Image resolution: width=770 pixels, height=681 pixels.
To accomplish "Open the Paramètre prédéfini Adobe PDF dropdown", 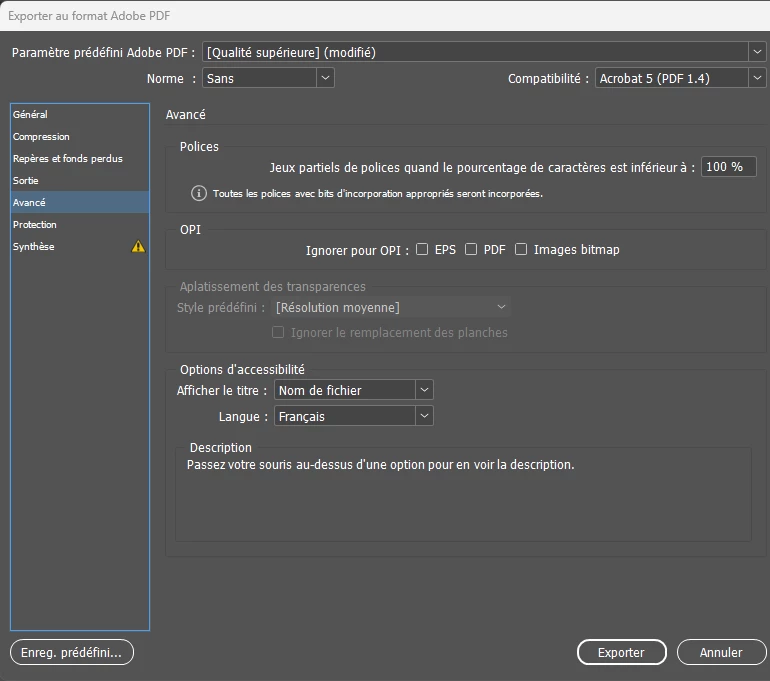I will pos(484,52).
